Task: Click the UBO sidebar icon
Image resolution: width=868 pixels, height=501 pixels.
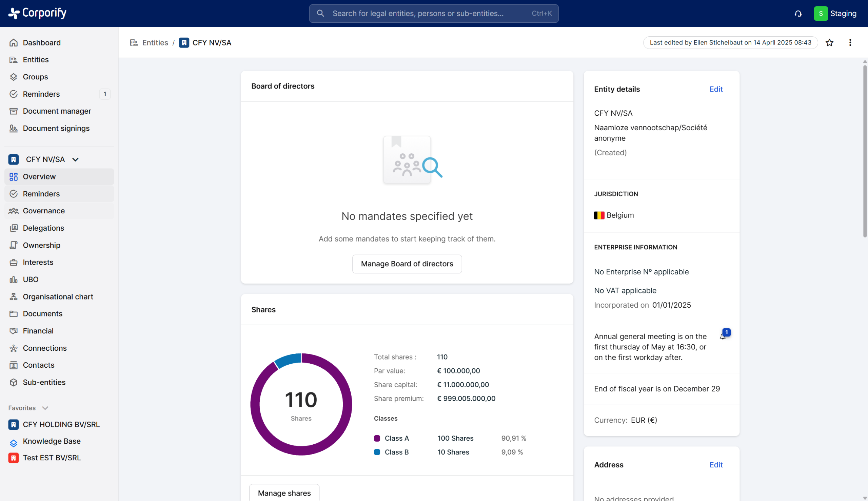Action: click(14, 280)
